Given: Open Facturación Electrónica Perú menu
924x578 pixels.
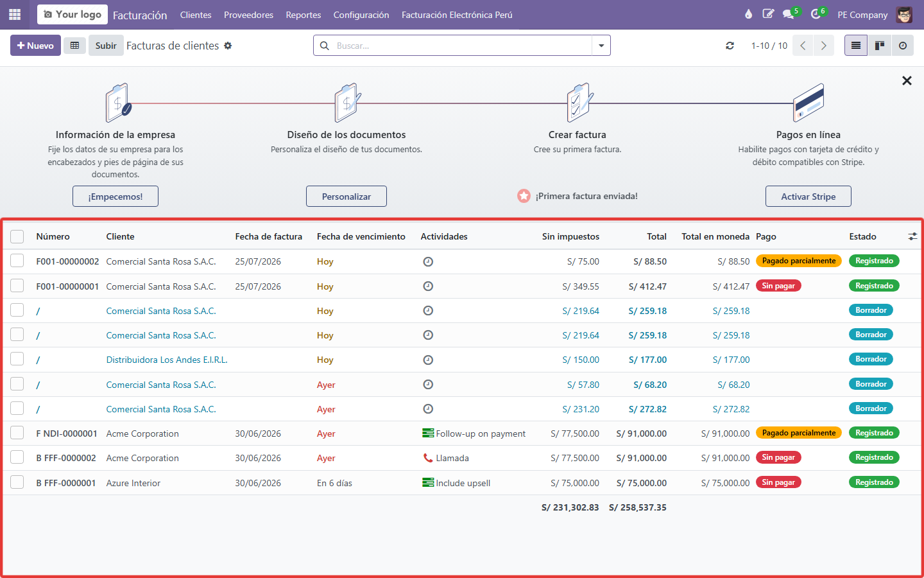Looking at the screenshot, I should (x=457, y=15).
